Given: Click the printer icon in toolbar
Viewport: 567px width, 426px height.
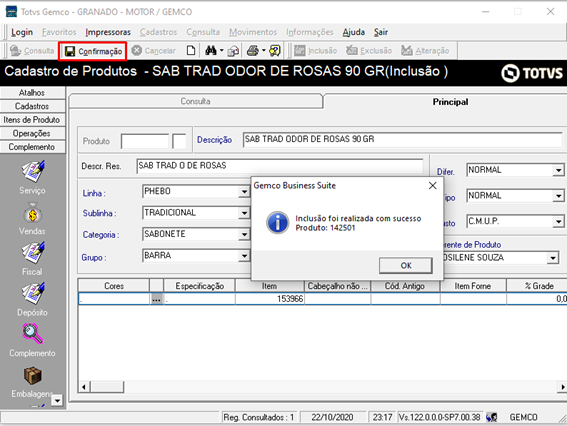Looking at the screenshot, I should (253, 51).
